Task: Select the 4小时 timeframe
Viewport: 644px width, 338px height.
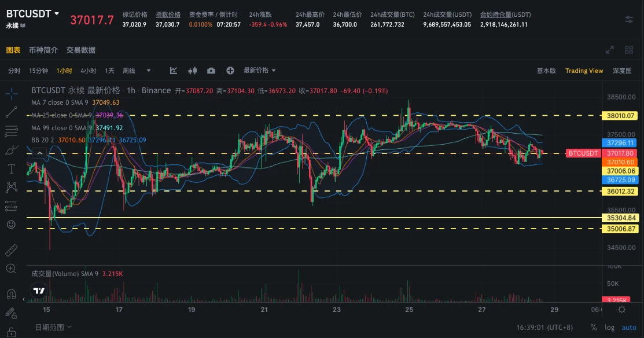Action: tap(89, 71)
